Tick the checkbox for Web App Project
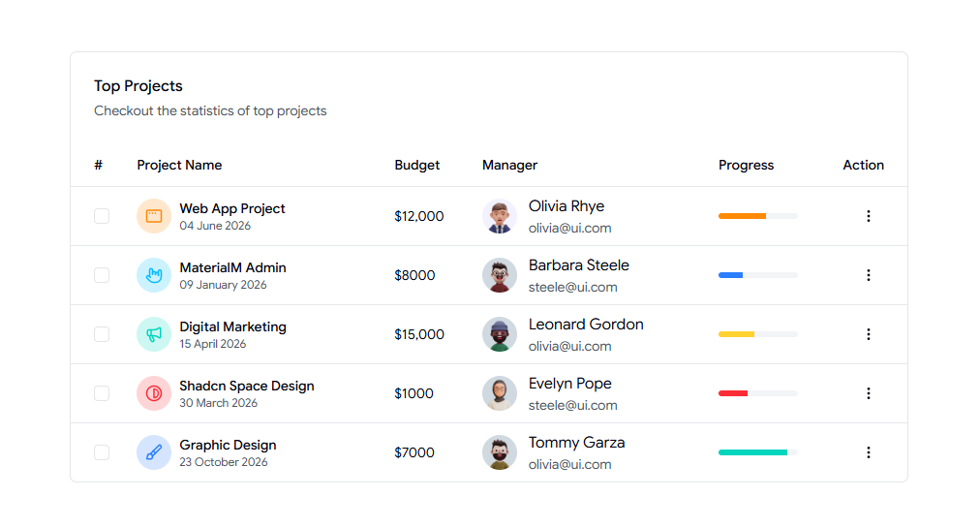Image resolution: width=980 pixels, height=528 pixels. point(102,216)
